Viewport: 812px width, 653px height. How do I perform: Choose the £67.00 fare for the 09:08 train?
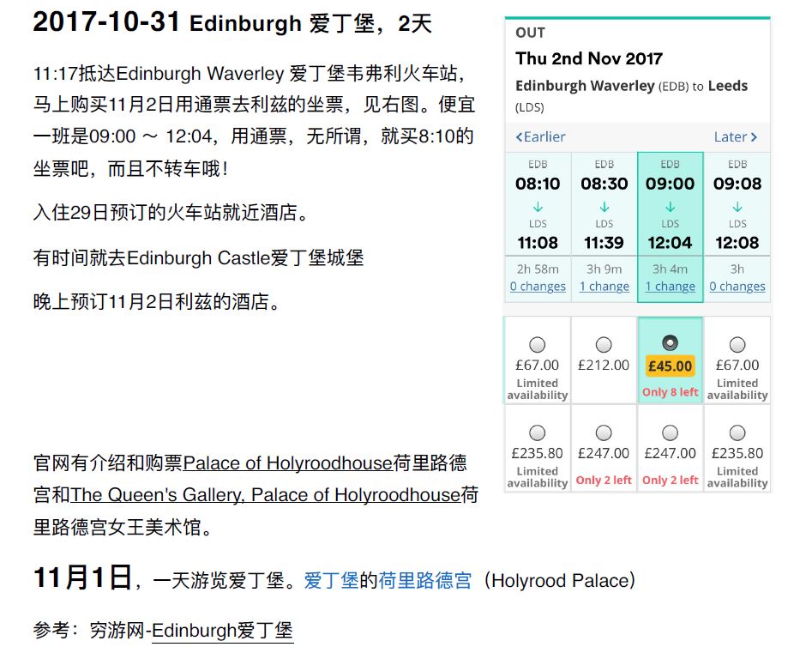tap(737, 345)
